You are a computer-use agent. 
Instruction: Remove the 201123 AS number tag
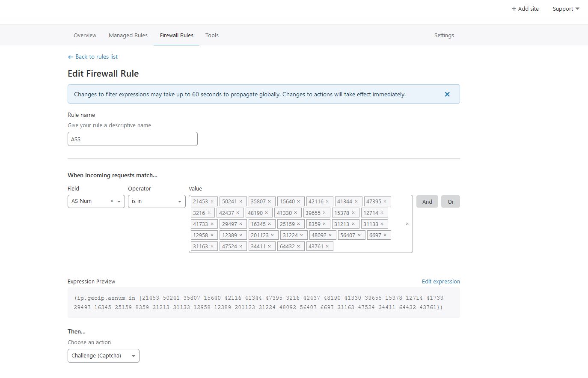point(272,235)
